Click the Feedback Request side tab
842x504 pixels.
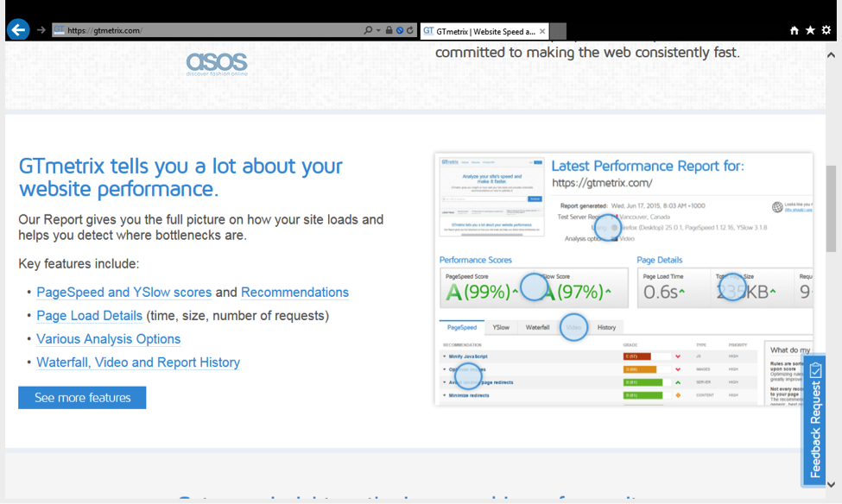click(814, 420)
